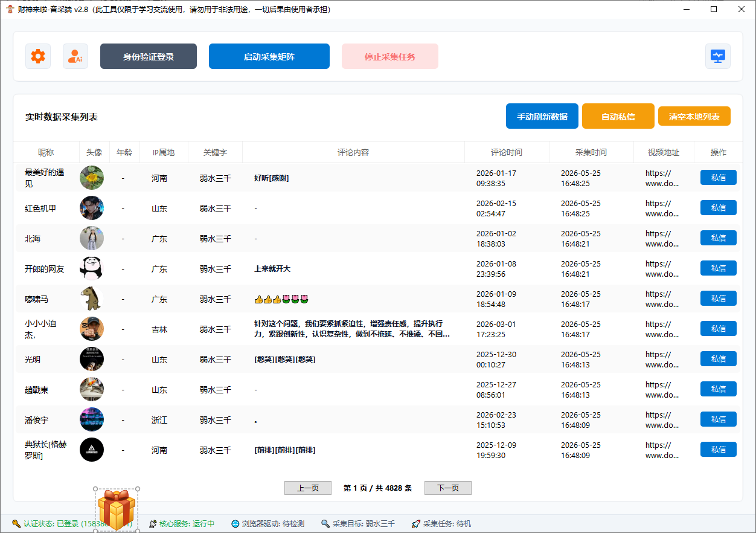The image size is (756, 533).
Task: Select comment 上来就开大
Action: [272, 269]
